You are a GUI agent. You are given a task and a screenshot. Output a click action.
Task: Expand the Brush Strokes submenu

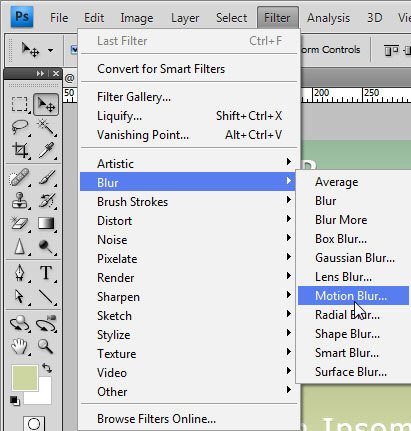[189, 202]
